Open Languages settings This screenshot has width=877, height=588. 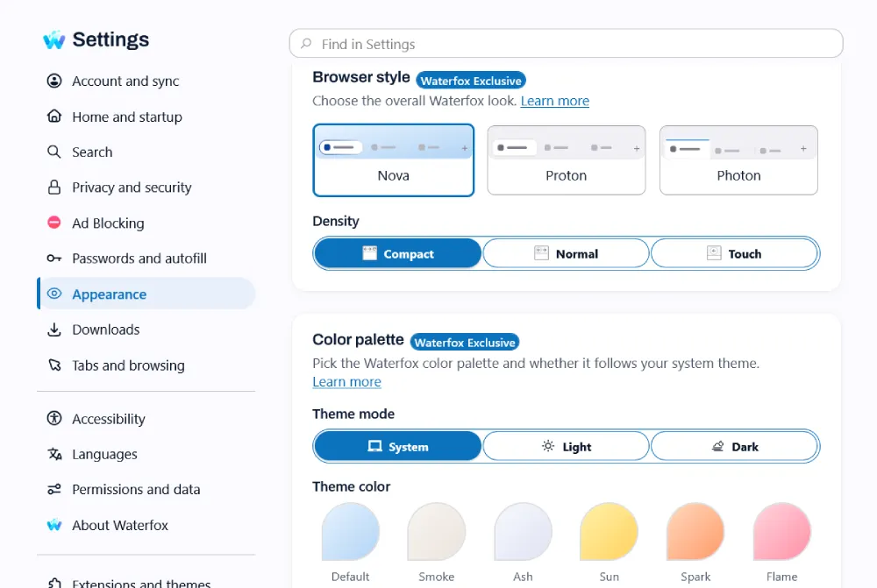pyautogui.click(x=146, y=454)
